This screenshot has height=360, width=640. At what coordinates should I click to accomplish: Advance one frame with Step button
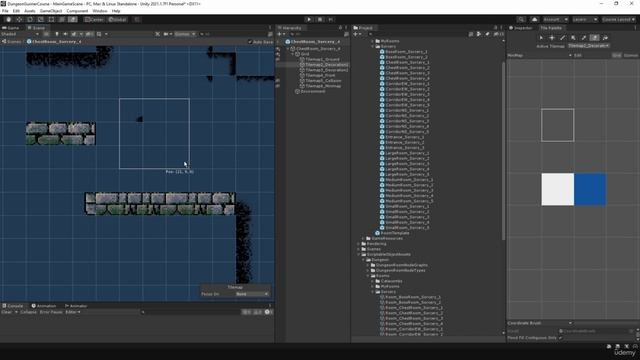coord(331,20)
